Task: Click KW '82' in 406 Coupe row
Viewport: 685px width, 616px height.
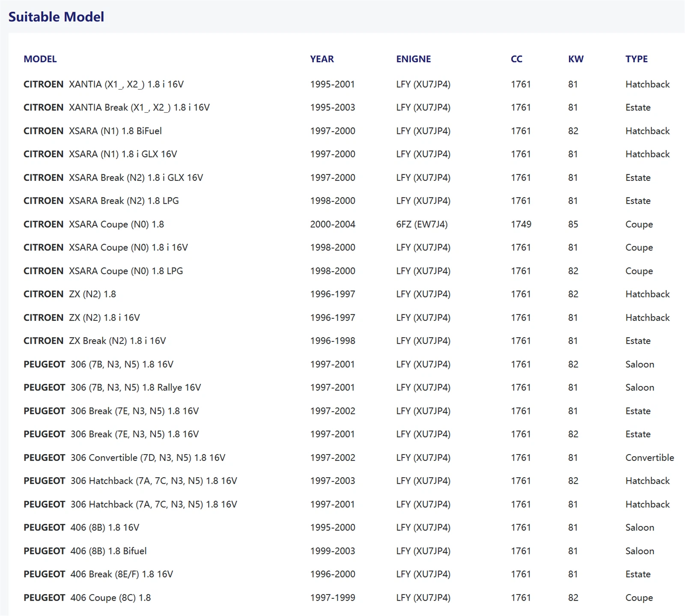Action: (x=573, y=598)
